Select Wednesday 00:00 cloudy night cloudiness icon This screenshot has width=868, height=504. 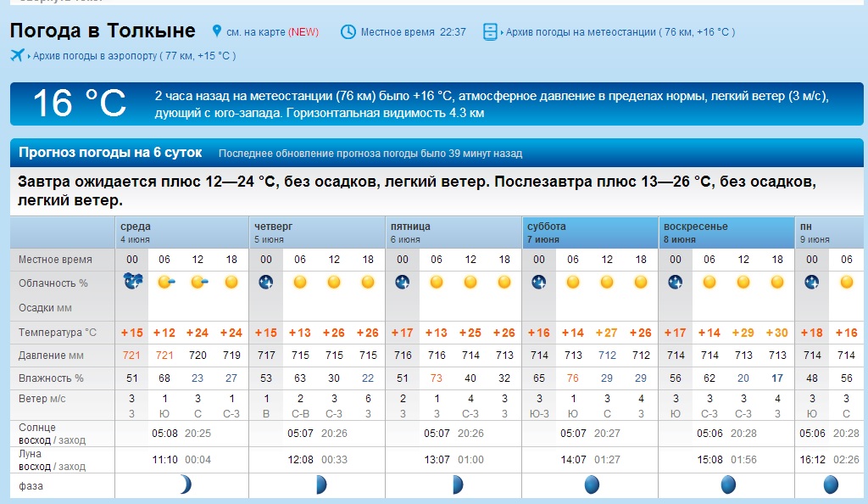131,282
